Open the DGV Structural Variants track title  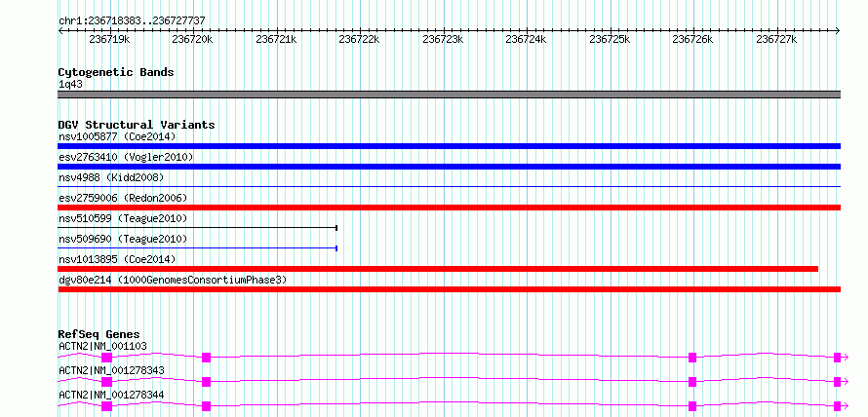pyautogui.click(x=137, y=125)
